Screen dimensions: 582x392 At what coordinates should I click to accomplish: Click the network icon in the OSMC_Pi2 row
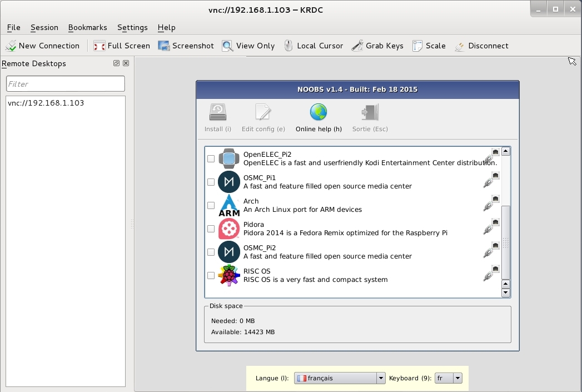coord(491,250)
